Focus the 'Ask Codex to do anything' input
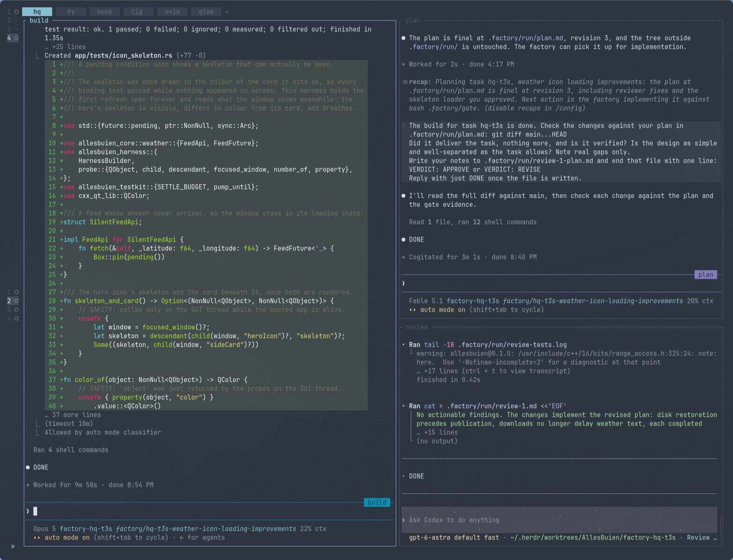Image resolution: width=733 pixels, height=560 pixels. point(559,520)
